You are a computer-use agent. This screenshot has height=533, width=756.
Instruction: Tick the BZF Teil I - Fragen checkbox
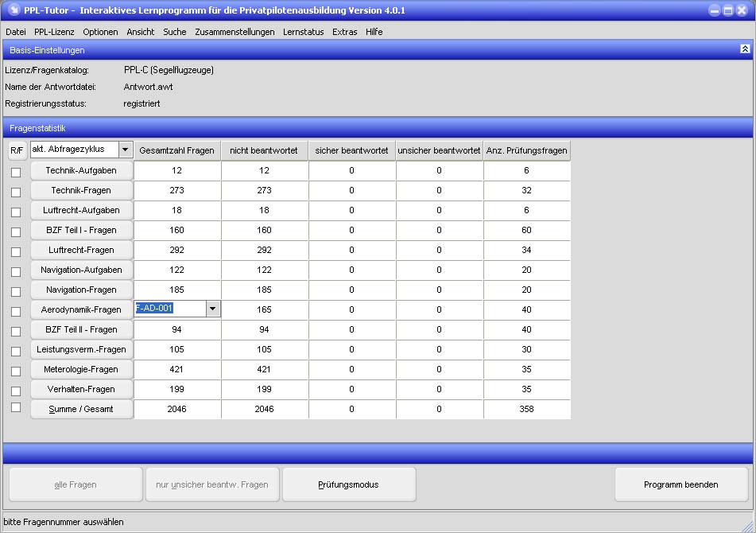[16, 232]
